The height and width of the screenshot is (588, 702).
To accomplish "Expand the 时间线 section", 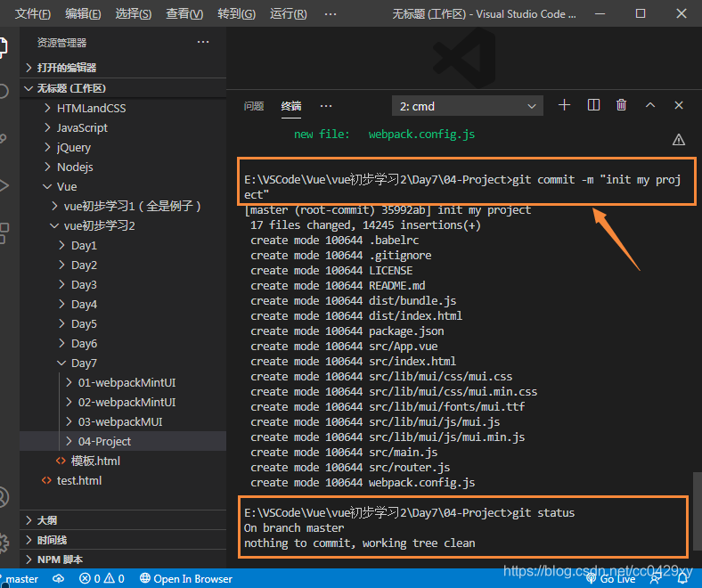I will [x=123, y=540].
